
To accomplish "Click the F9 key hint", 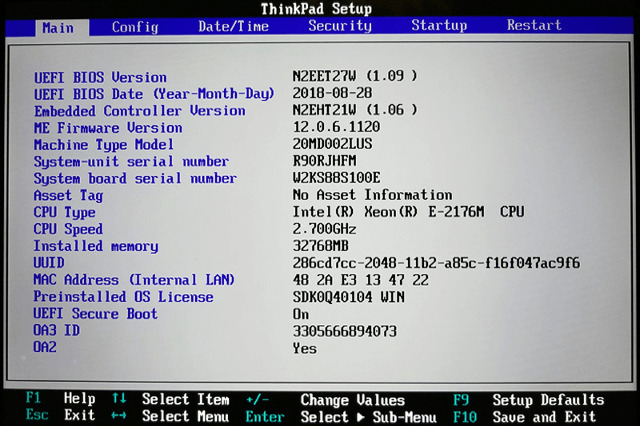I will 461,400.
